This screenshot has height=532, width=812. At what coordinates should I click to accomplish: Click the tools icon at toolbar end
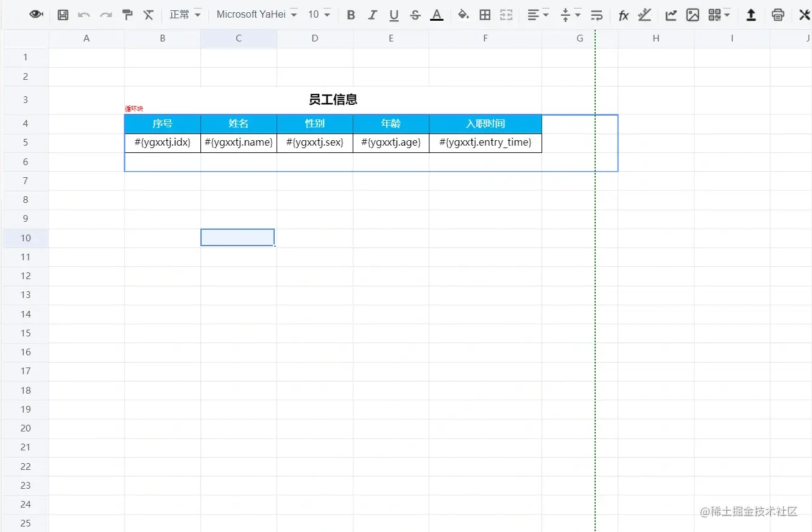point(804,15)
